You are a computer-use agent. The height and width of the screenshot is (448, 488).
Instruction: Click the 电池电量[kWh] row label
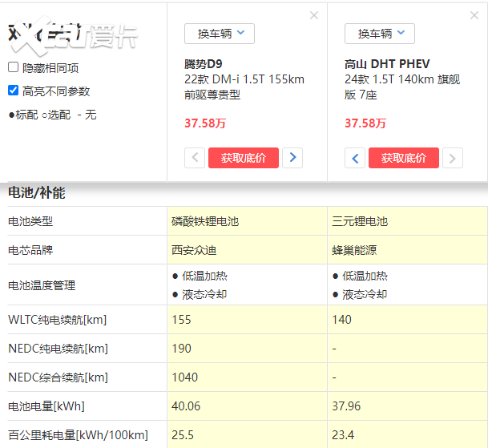pyautogui.click(x=46, y=406)
